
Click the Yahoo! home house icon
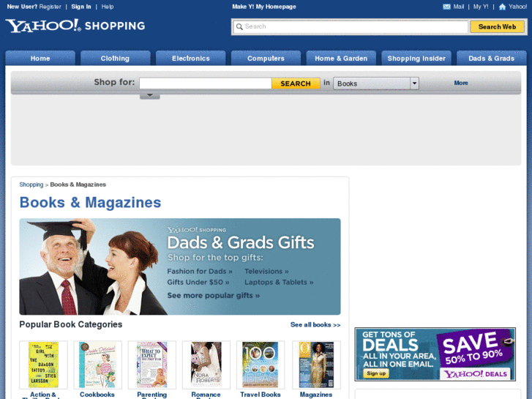(502, 7)
